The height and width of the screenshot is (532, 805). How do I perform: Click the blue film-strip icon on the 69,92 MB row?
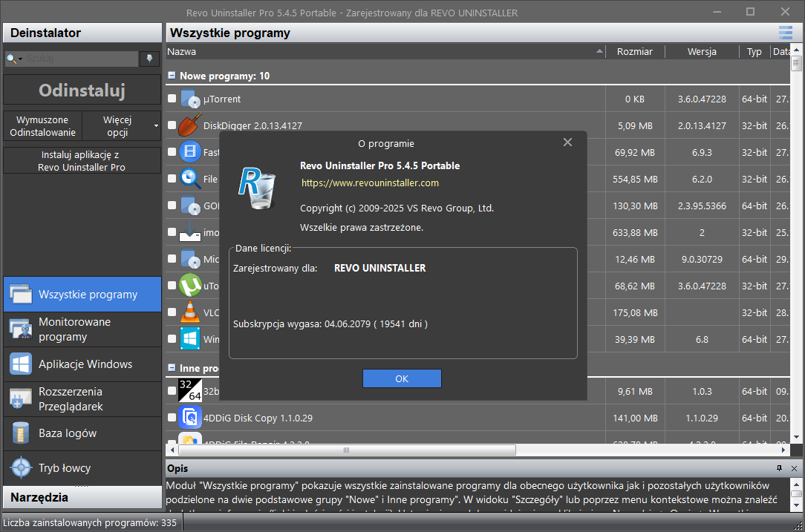coord(190,152)
